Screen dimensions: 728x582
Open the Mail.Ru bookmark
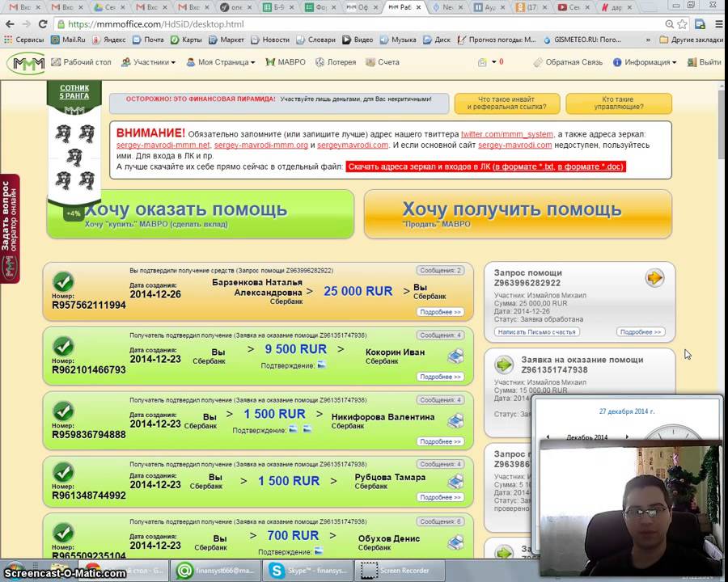pyautogui.click(x=68, y=40)
